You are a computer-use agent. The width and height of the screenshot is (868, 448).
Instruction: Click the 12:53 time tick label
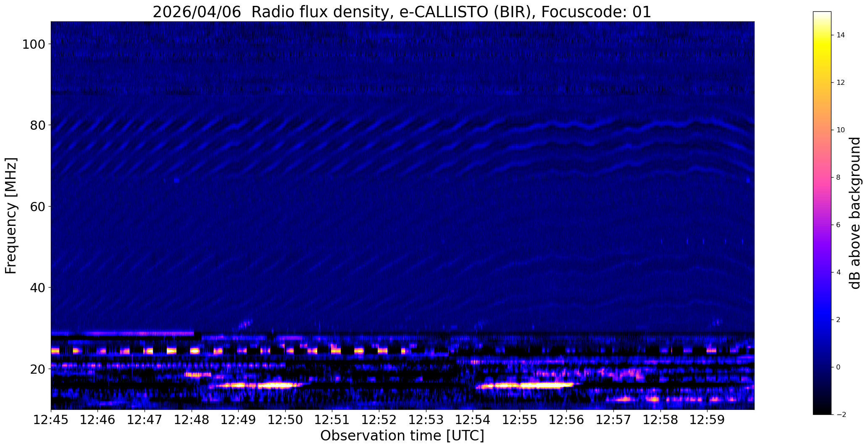coord(426,419)
